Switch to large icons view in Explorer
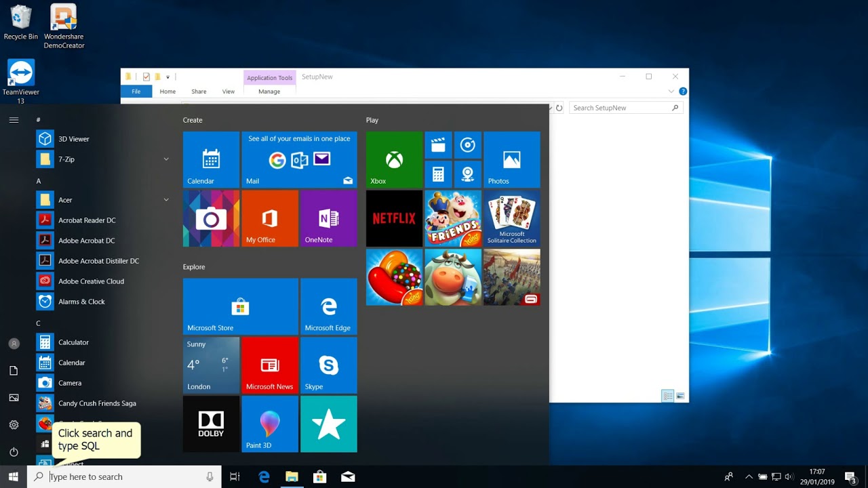This screenshot has width=868, height=488. click(680, 396)
